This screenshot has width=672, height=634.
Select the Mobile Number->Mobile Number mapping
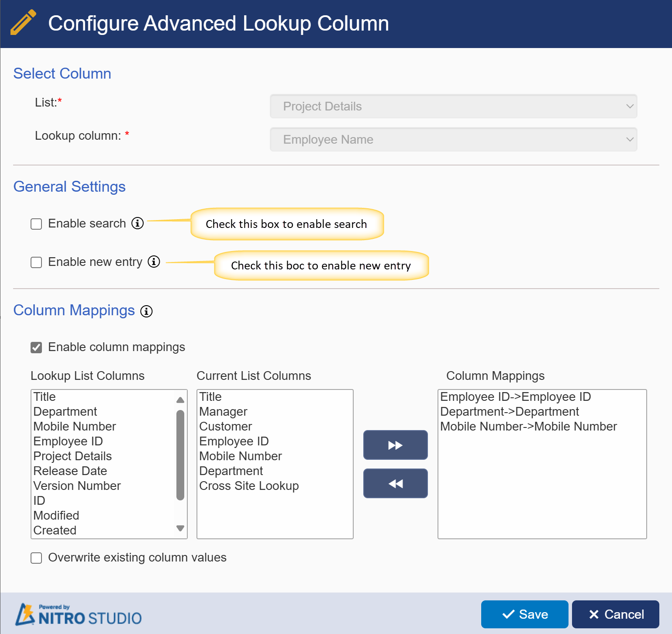(542, 427)
